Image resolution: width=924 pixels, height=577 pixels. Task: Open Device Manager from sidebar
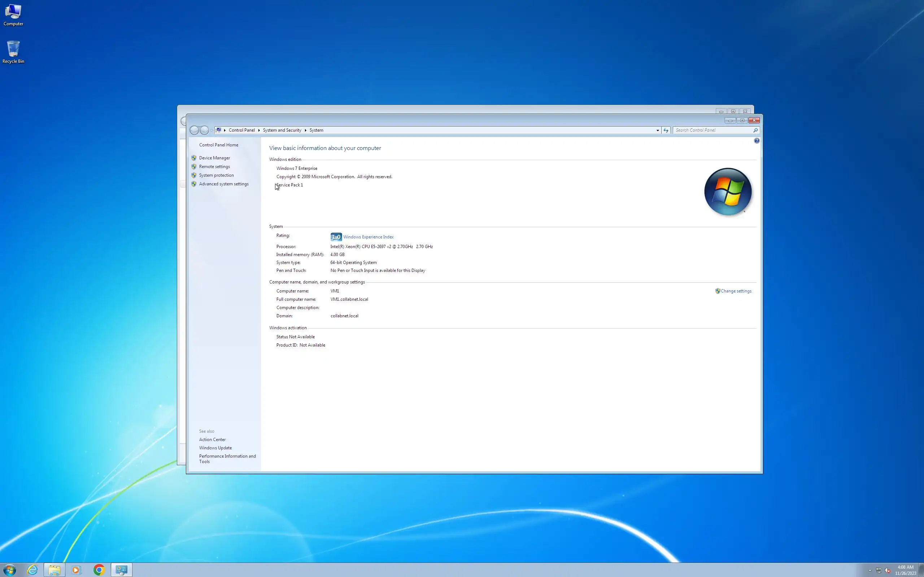[214, 158]
